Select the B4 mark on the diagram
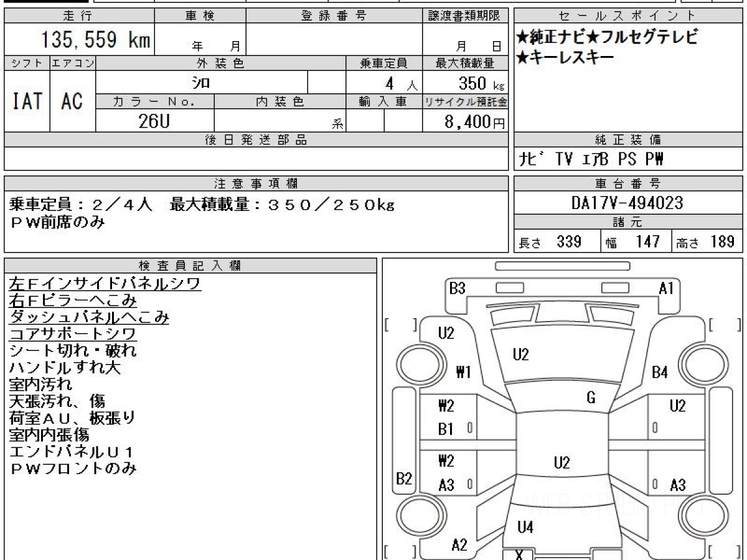Image resolution: width=747 pixels, height=560 pixels. (659, 373)
